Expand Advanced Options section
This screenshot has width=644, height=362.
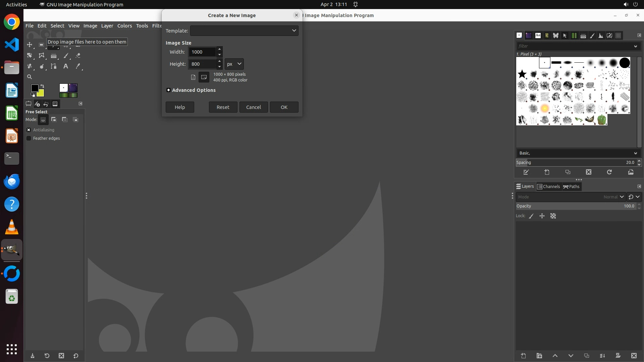[x=168, y=90]
